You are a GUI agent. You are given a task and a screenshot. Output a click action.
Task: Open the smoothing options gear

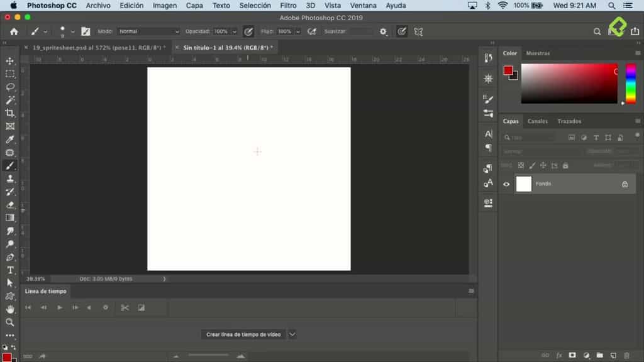pos(383,31)
